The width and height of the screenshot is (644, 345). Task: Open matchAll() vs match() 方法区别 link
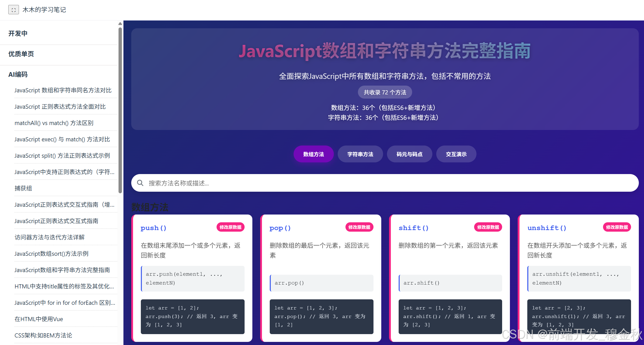point(54,123)
